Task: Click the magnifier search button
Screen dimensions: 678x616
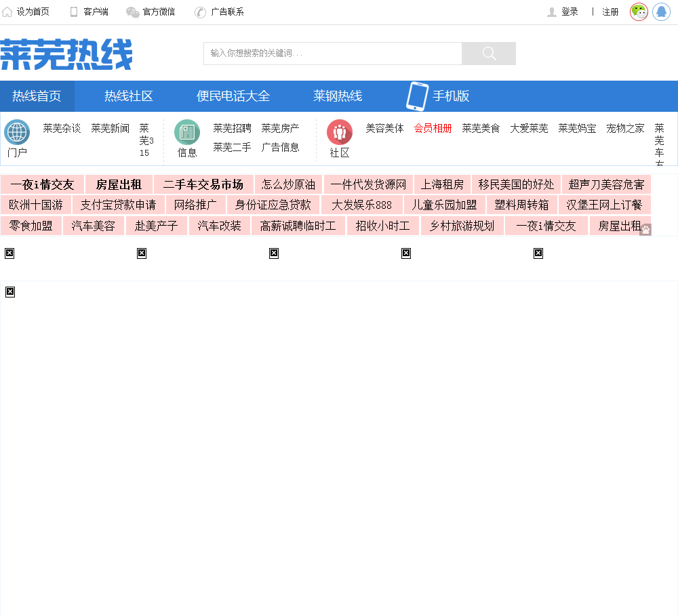Action: tap(489, 54)
